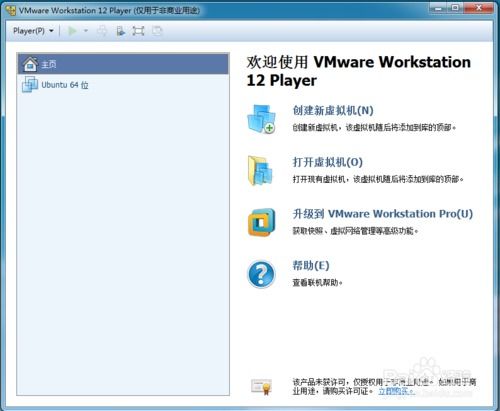500x411 pixels.
Task: Click the 立即购买 purchase link
Action: 396,391
